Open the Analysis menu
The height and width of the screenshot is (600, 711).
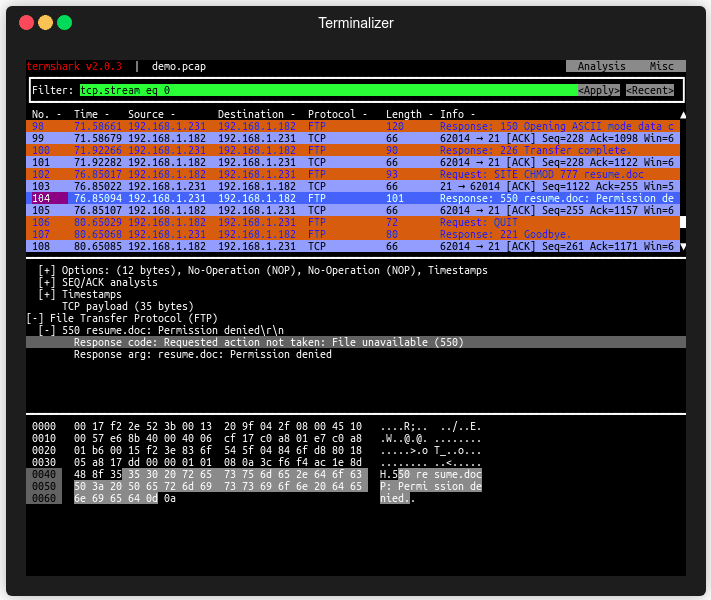pyautogui.click(x=601, y=66)
